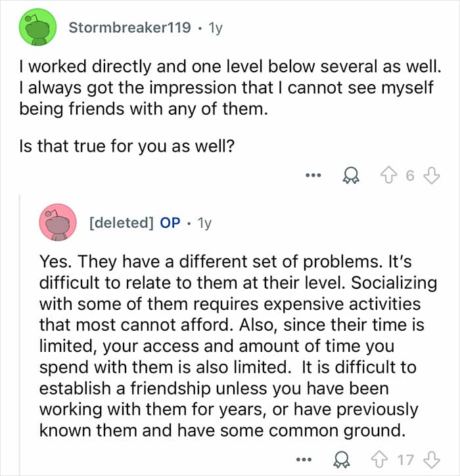Click the [deleted] username on the reply
The height and width of the screenshot is (476, 460).
tap(121, 223)
